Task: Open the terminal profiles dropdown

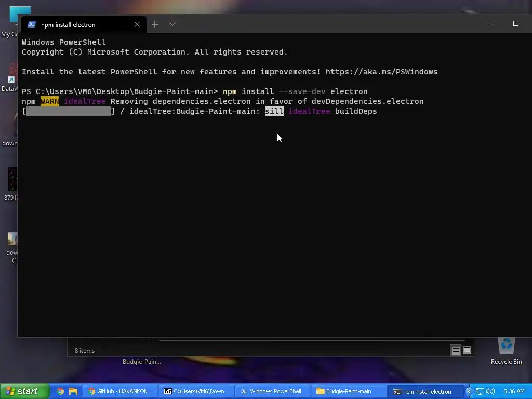Action: click(172, 24)
